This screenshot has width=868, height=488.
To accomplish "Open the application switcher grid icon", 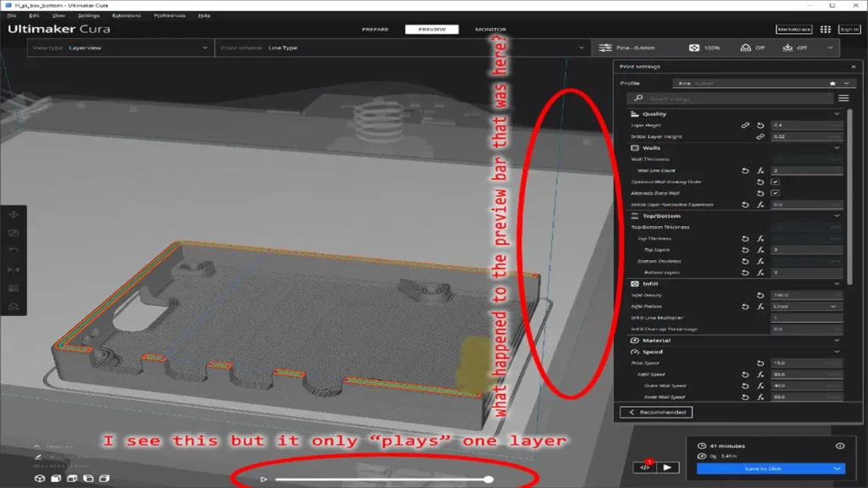I will pos(826,30).
